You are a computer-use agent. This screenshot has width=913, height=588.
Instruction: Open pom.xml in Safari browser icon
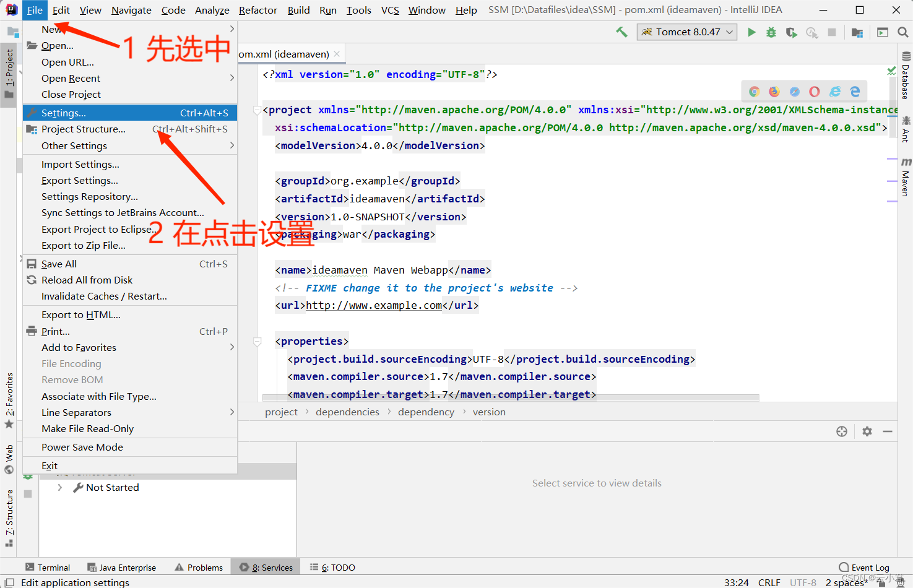click(795, 92)
